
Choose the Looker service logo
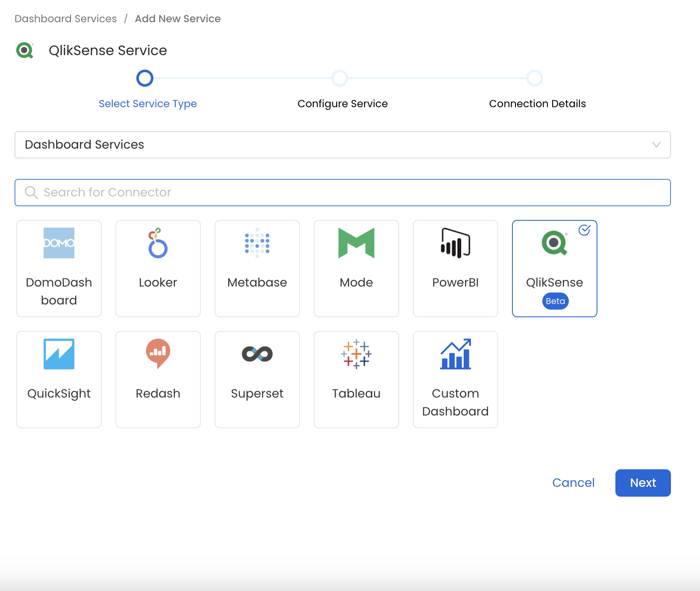click(158, 243)
